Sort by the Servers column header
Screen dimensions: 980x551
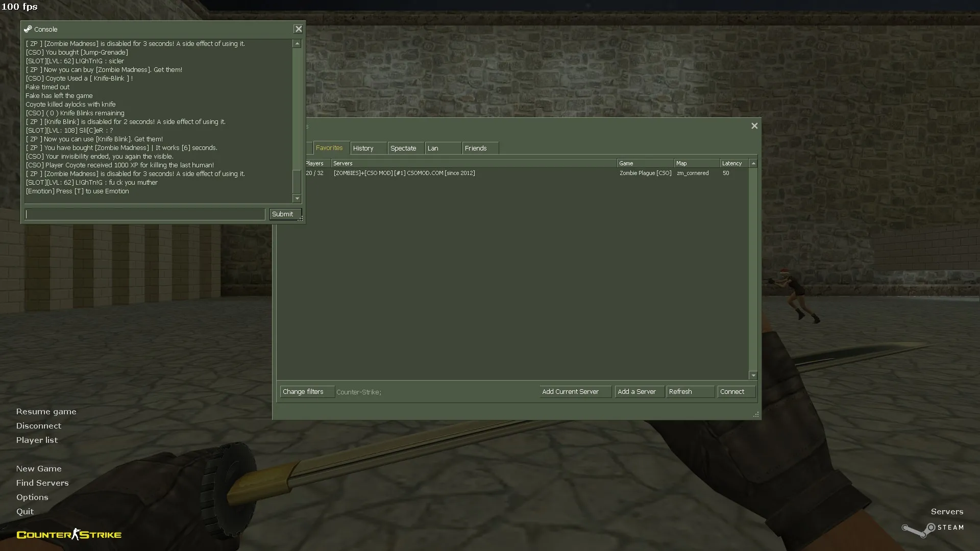tap(474, 163)
